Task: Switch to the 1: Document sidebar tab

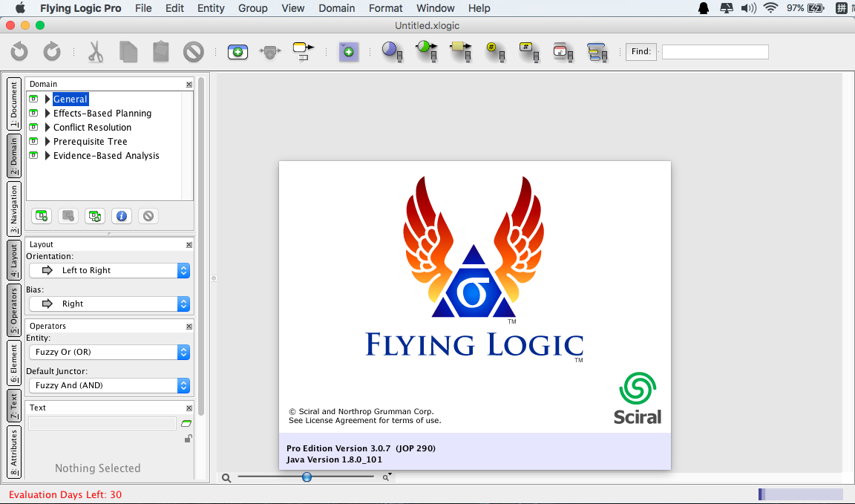Action: point(13,104)
